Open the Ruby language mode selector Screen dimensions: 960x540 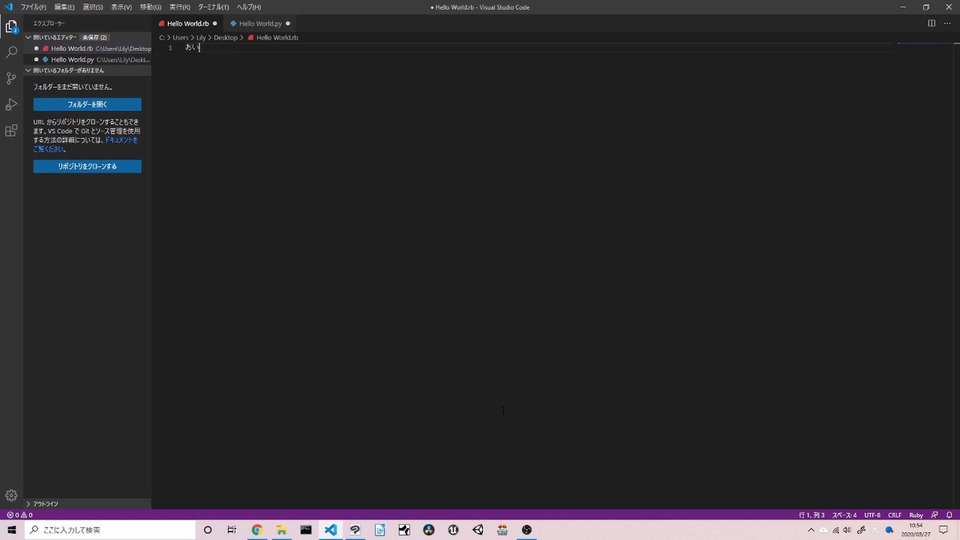915,515
